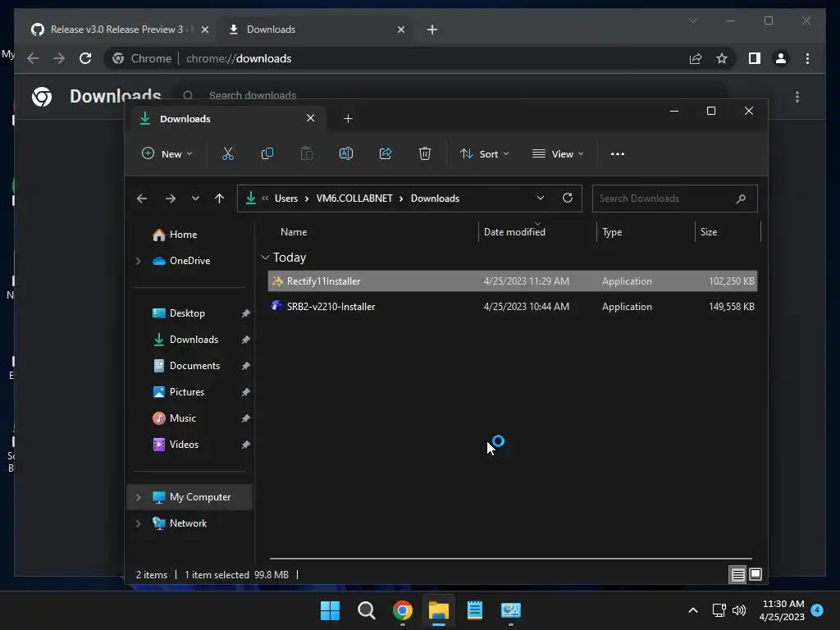
Task: Close the Chrome Downloads tab
Action: click(400, 30)
